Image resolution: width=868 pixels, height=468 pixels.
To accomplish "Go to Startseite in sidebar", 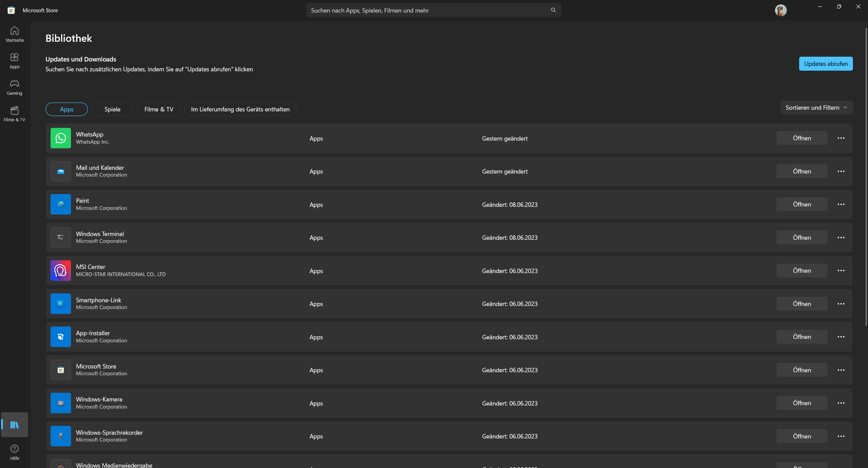I will 14,34.
